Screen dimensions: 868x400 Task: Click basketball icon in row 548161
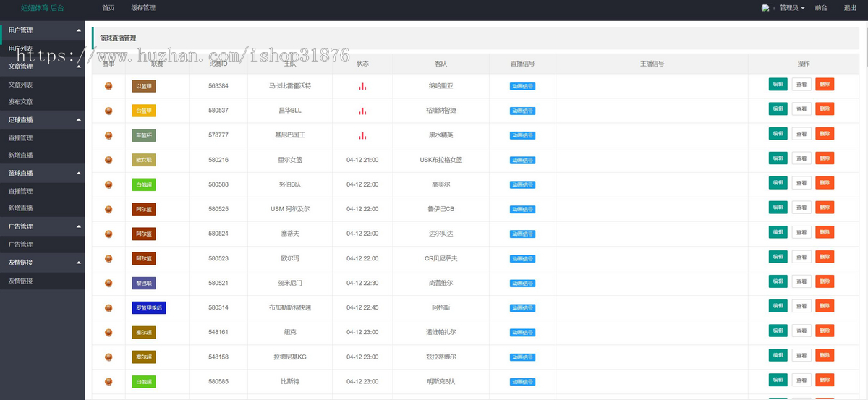tap(109, 332)
